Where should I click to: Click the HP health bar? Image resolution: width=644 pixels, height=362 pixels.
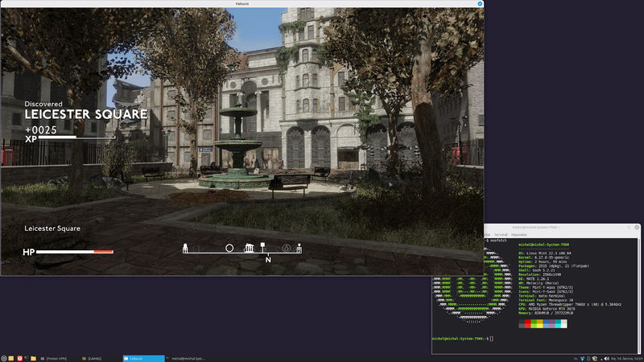point(74,252)
